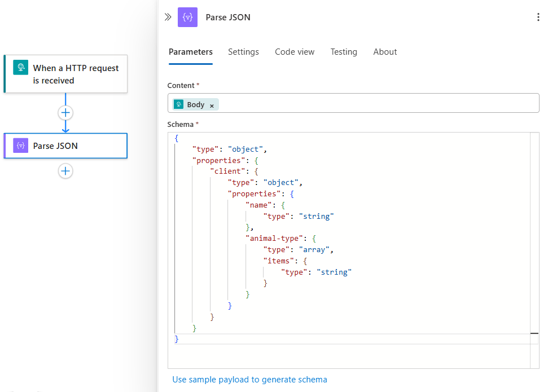The height and width of the screenshot is (392, 548).
Task: Remove the Body token from Content field
Action: coord(212,105)
